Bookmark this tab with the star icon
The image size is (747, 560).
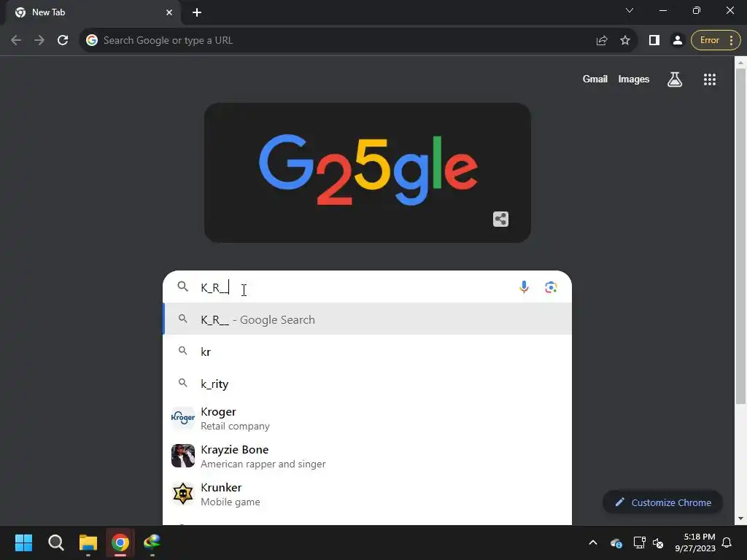point(625,41)
